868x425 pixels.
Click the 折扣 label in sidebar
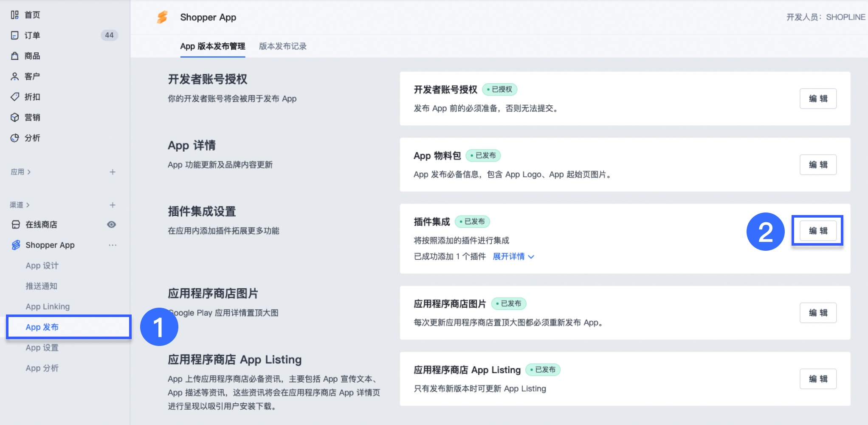tap(32, 97)
